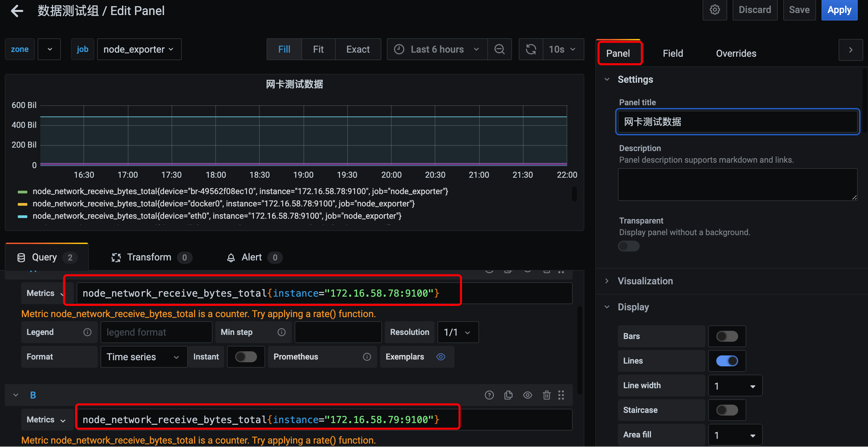Click the eth0 series legend color
868x447 pixels.
(x=23, y=216)
